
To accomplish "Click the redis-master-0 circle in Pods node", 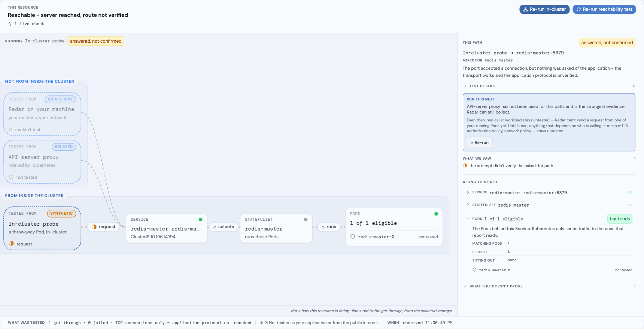I will click(353, 236).
